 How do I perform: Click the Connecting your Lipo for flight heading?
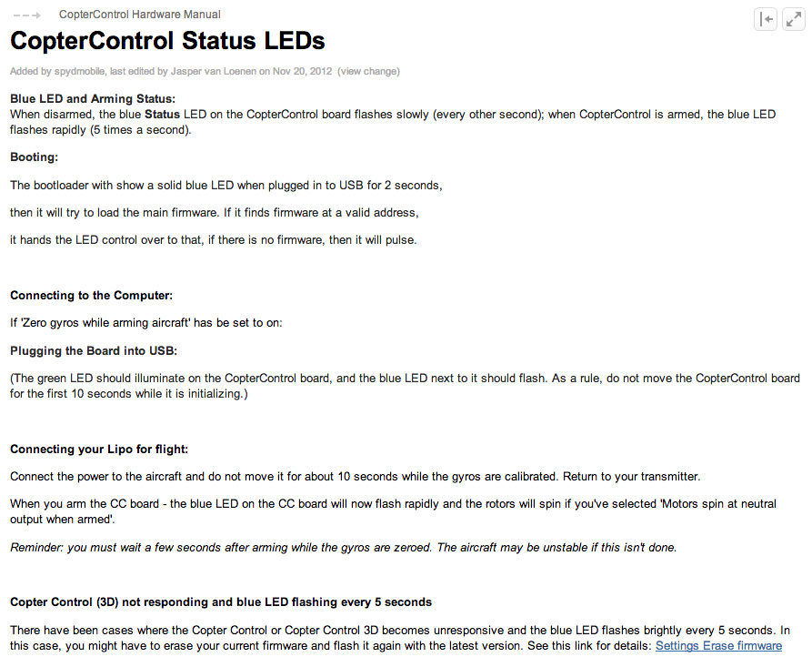pyautogui.click(x=99, y=450)
